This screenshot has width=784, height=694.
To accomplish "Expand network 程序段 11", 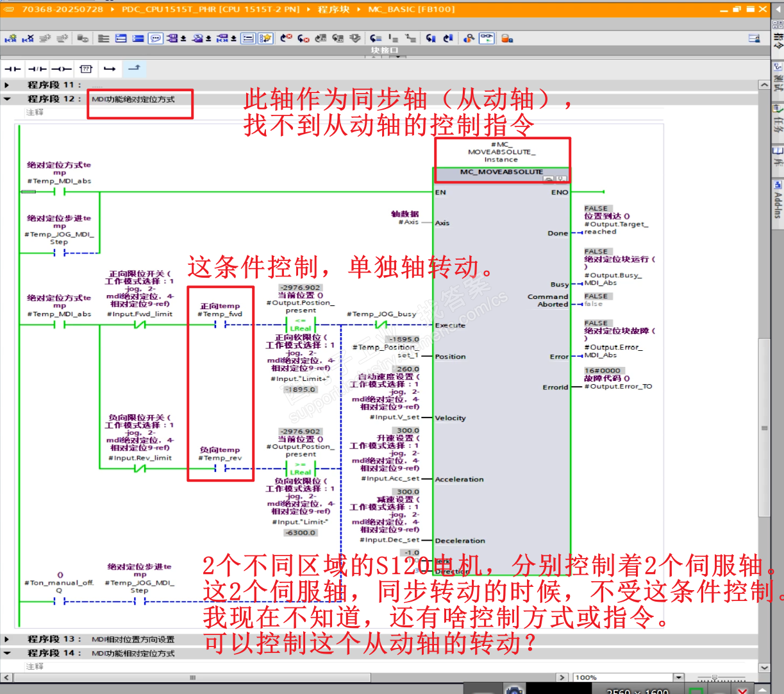I will click(7, 85).
